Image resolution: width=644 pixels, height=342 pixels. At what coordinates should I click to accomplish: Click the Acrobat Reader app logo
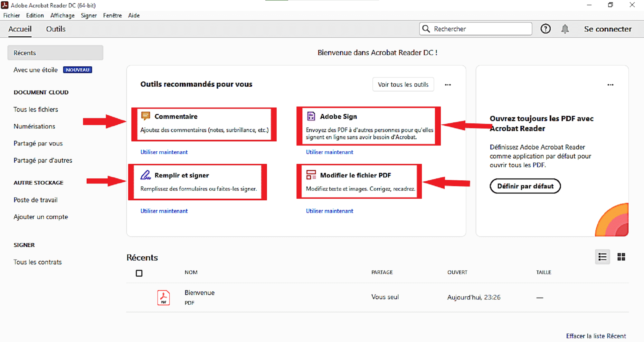click(5, 5)
